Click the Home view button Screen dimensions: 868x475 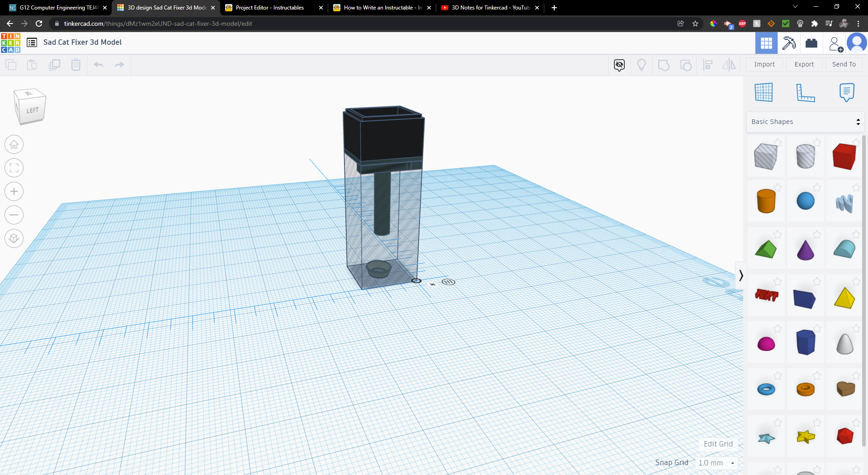point(14,145)
